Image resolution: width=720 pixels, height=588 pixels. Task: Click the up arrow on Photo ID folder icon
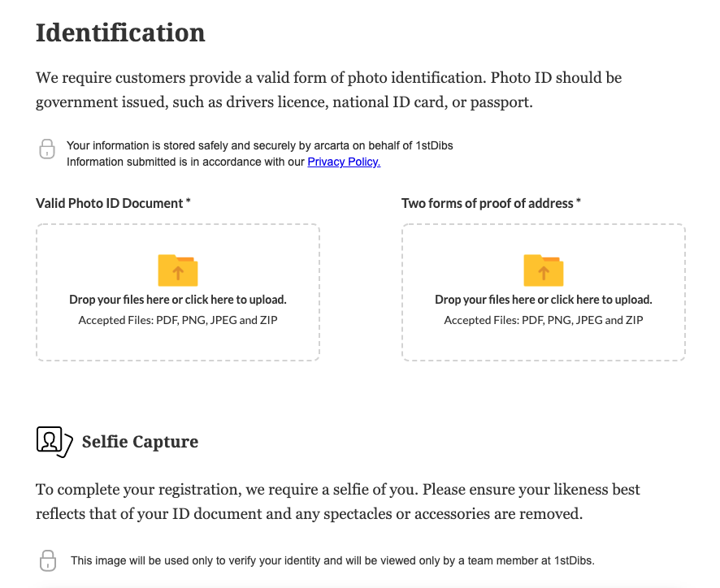point(178,273)
